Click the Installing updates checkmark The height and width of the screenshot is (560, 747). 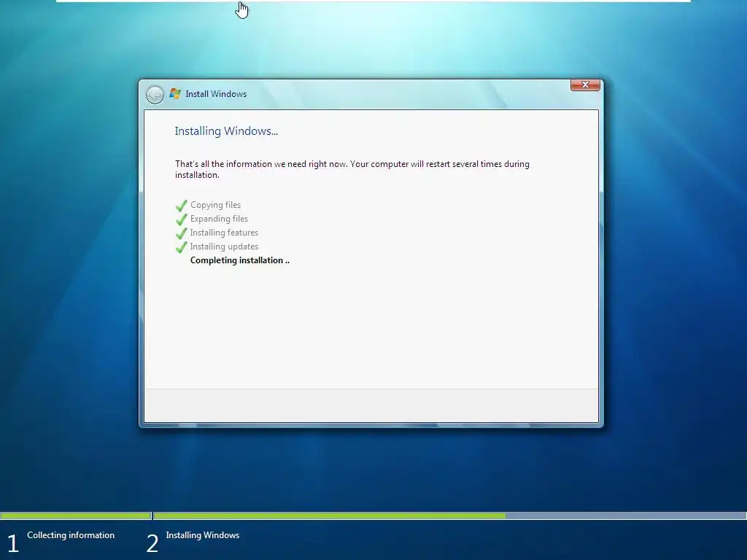182,247
